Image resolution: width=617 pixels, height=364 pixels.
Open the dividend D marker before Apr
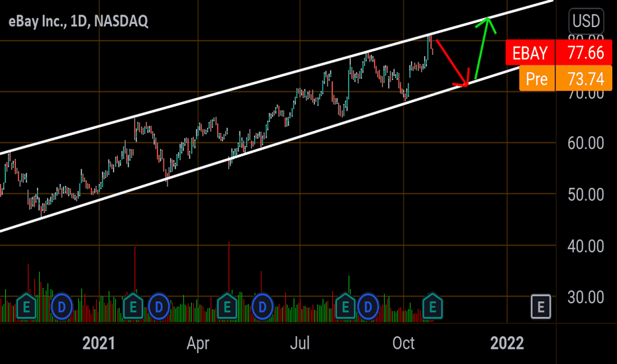pos(159,306)
